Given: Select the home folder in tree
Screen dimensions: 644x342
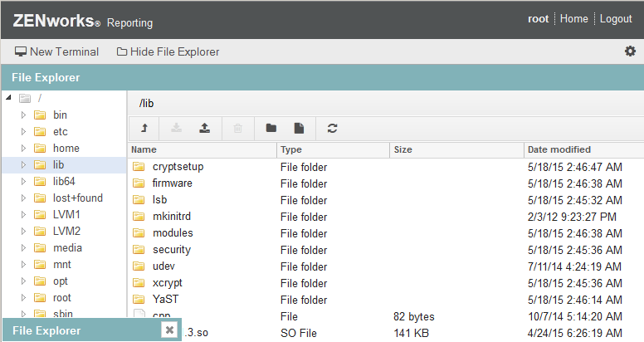Looking at the screenshot, I should click(x=66, y=148).
